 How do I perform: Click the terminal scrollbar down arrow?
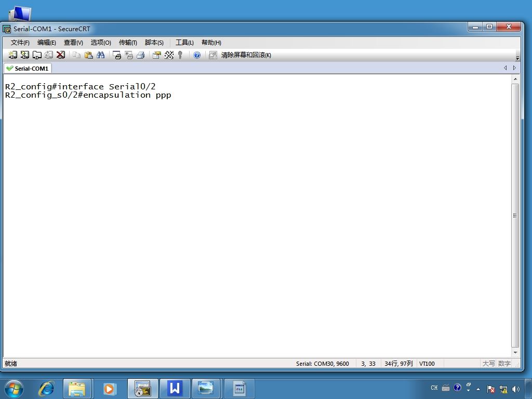(515, 353)
